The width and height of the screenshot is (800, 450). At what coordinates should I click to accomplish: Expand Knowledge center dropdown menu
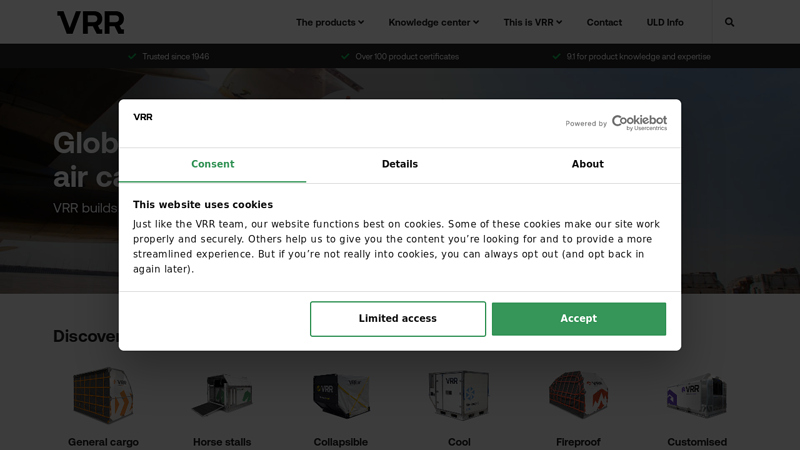tap(434, 22)
